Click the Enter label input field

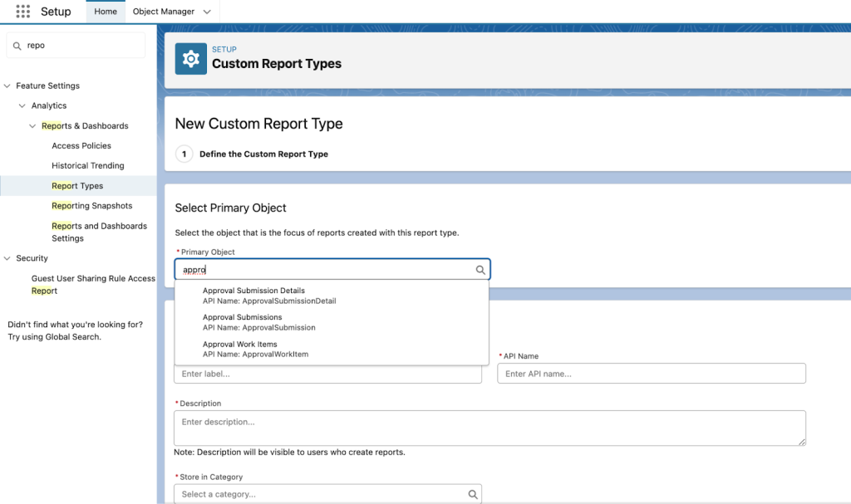click(x=327, y=374)
